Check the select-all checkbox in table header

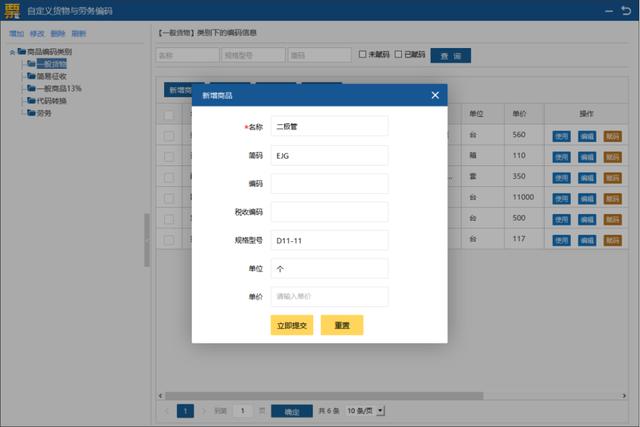(x=169, y=114)
